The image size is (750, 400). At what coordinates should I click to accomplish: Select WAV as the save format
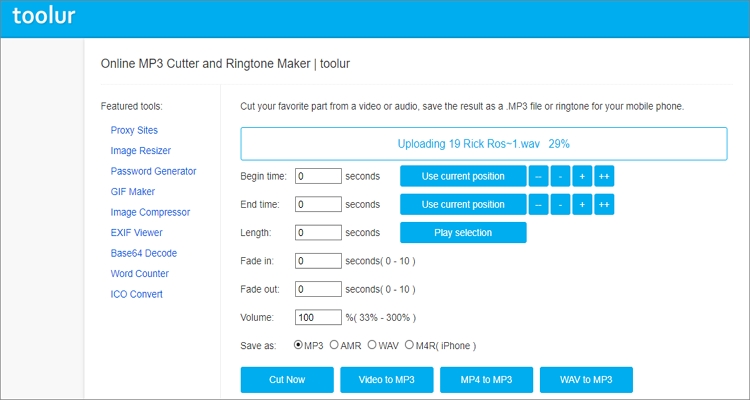click(372, 345)
